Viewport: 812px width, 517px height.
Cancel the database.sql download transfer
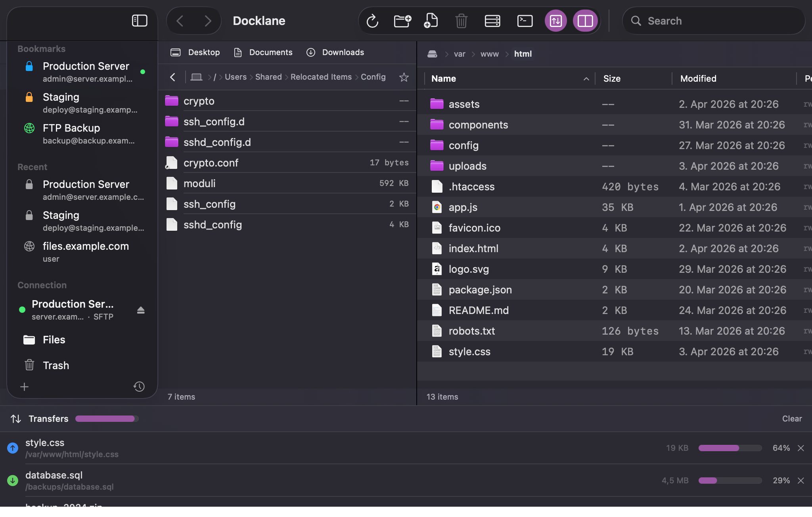click(x=801, y=481)
